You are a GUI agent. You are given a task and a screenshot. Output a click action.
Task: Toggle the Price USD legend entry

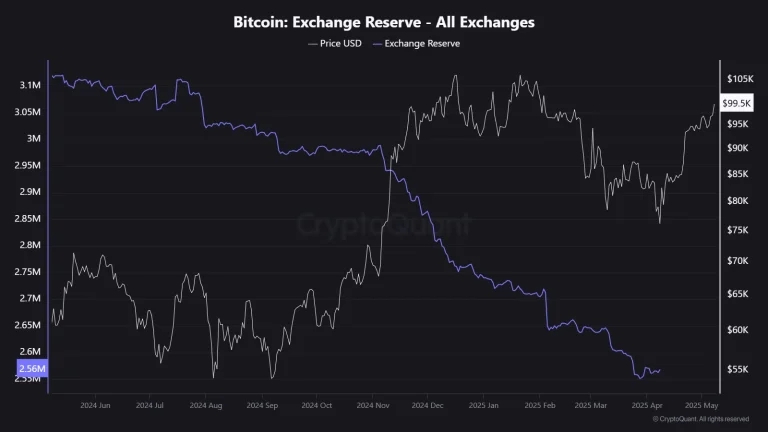[x=335, y=44]
